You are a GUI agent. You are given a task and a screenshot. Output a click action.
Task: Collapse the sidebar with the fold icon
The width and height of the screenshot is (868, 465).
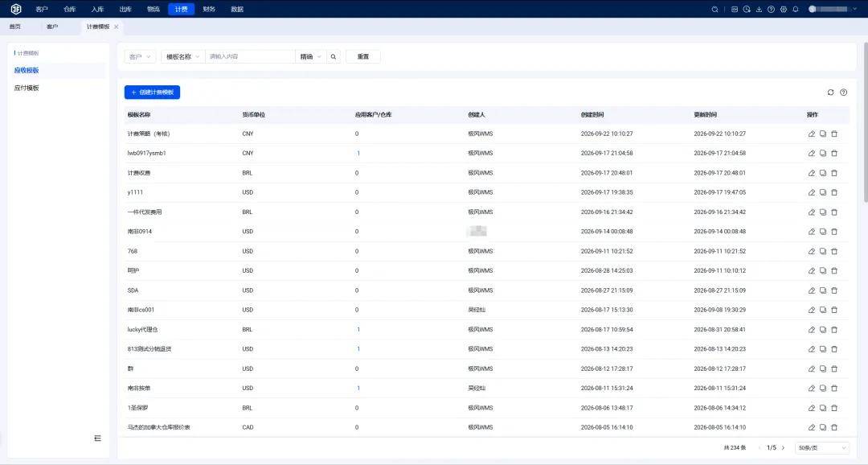[97, 438]
